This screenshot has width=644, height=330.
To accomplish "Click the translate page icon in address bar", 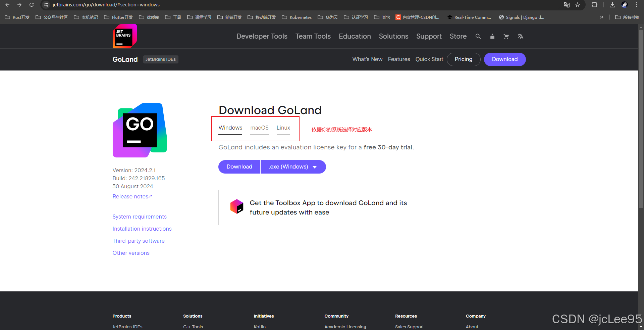I will [x=567, y=5].
